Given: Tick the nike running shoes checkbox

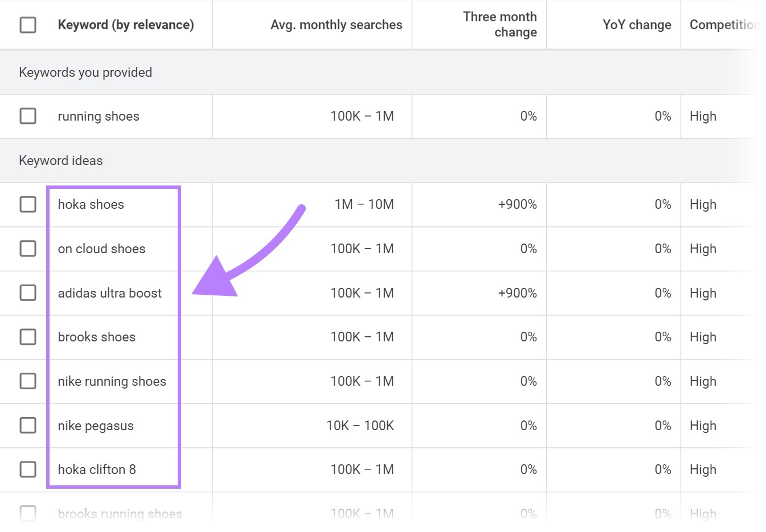Looking at the screenshot, I should (28, 381).
